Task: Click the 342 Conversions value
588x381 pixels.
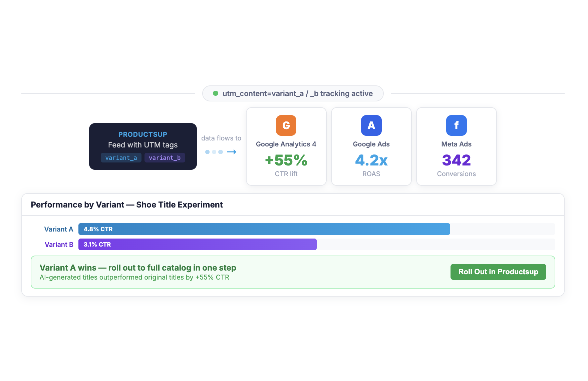Action: pos(456,160)
